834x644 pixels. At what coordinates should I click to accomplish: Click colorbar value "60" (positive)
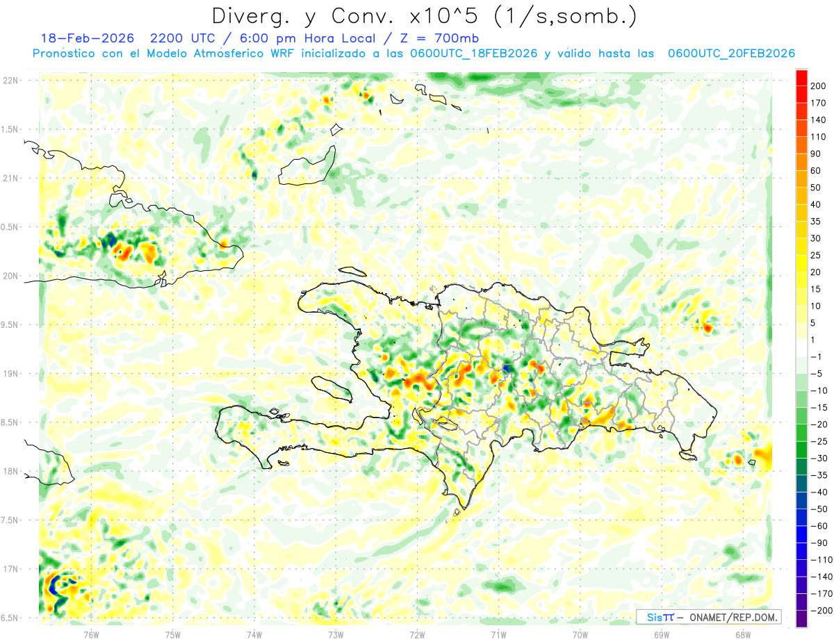click(x=817, y=170)
